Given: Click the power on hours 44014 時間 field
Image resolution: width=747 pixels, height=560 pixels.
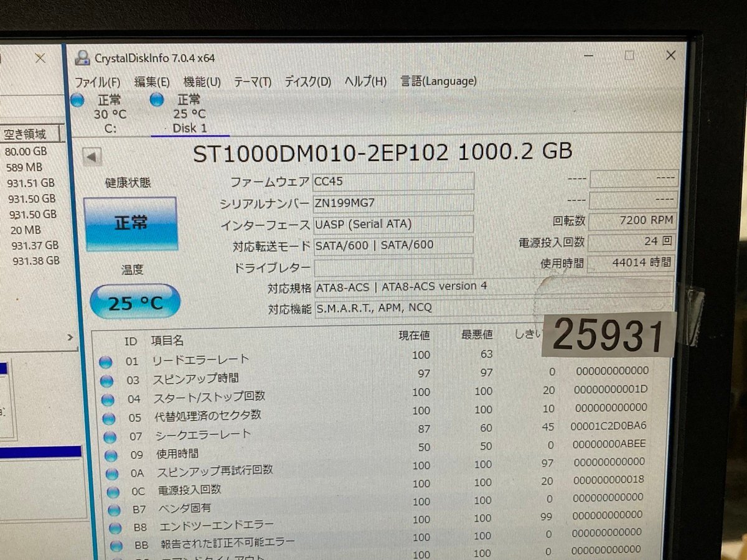Looking at the screenshot, I should [x=631, y=263].
